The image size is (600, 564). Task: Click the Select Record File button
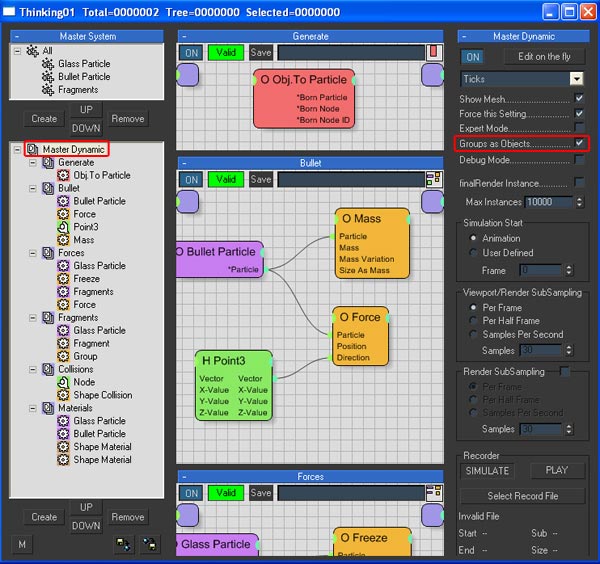click(x=523, y=496)
